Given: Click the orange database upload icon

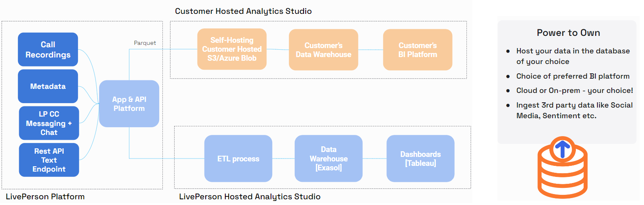Looking at the screenshot, I should click(562, 167).
